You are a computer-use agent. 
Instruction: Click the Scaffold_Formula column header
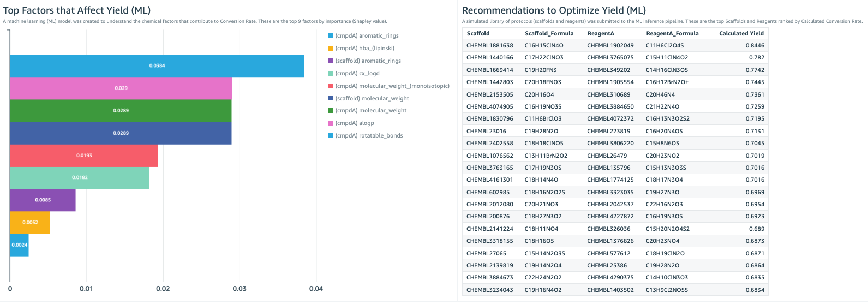549,33
